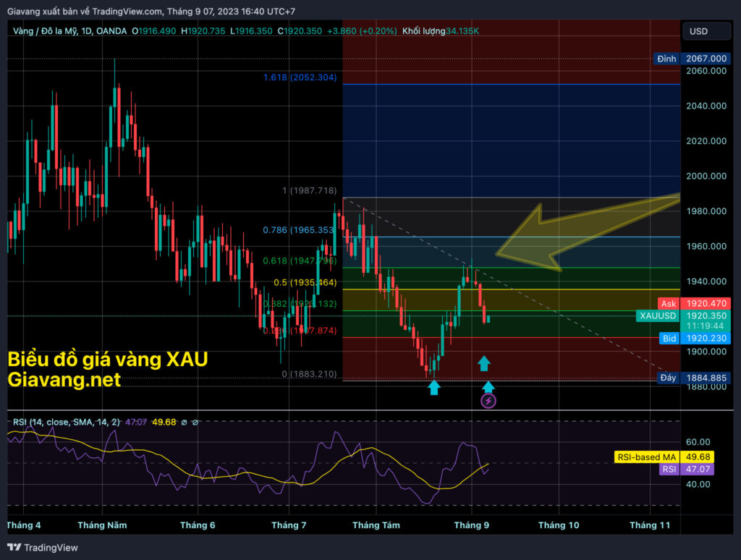Click the first empty-value symbol in the RSI legend
The width and height of the screenshot is (741, 560).
point(184,422)
